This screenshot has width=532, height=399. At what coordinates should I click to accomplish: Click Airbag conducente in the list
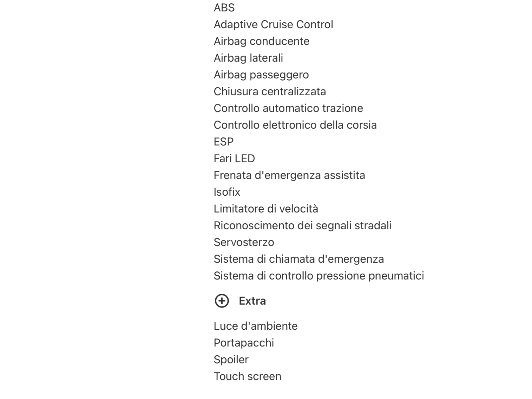(262, 41)
